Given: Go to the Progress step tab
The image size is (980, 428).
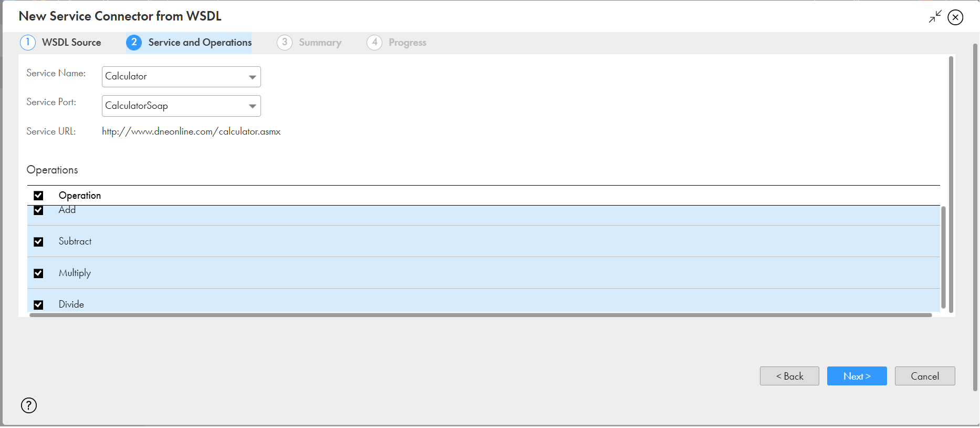Looking at the screenshot, I should click(397, 42).
